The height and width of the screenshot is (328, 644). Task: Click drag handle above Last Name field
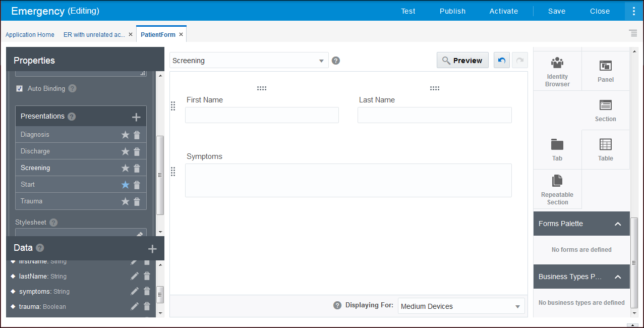pos(435,88)
